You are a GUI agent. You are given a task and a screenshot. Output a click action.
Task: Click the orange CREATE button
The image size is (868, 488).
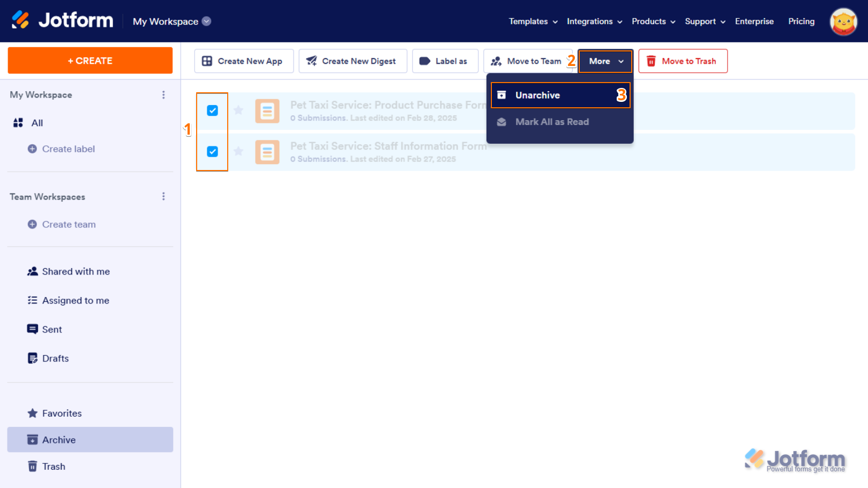point(90,61)
